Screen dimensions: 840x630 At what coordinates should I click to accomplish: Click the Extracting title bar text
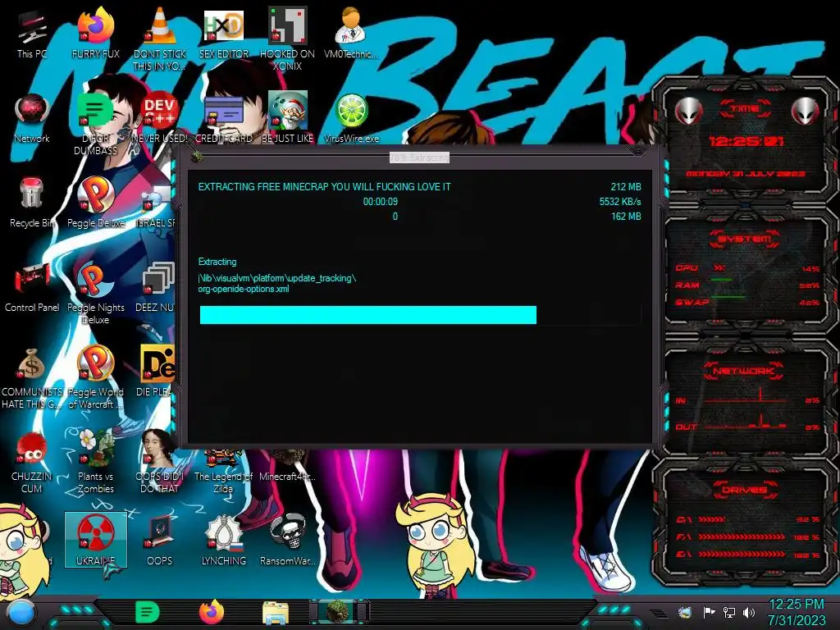pos(419,157)
